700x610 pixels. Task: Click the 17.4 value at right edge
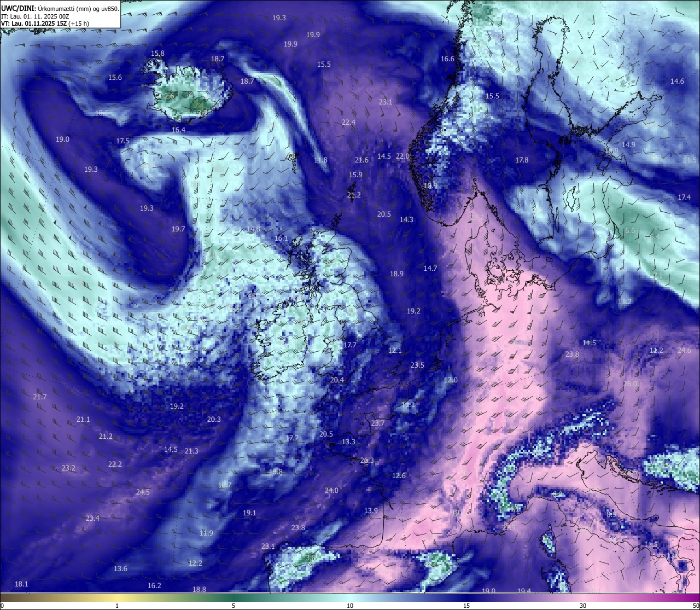point(684,197)
